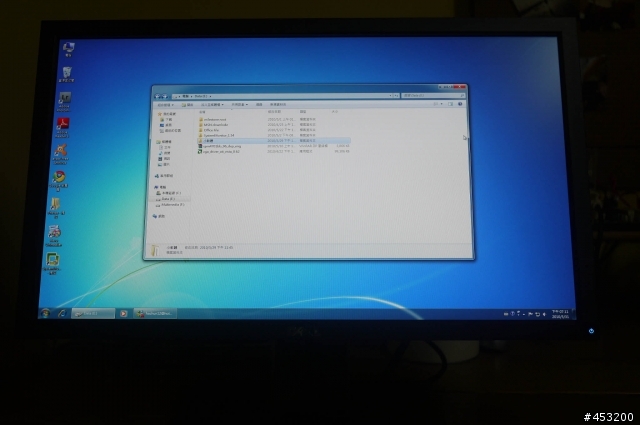
Task: Select the MSN downloads folder row
Action: [273, 125]
